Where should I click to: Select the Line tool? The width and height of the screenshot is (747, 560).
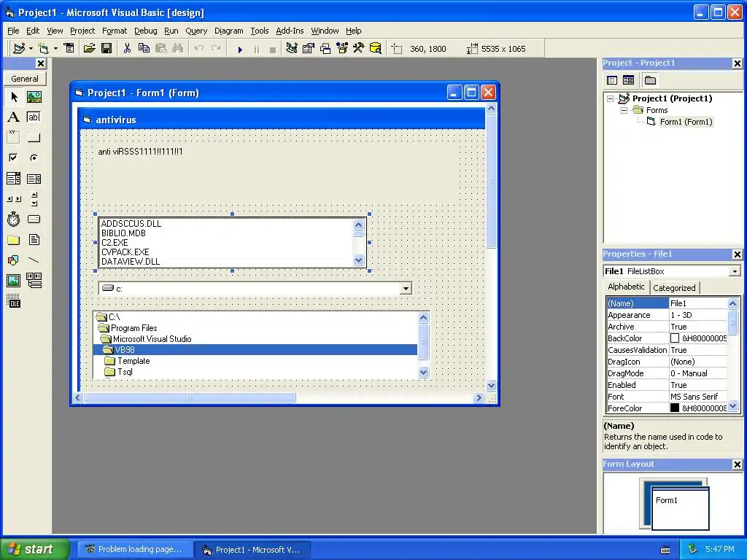pyautogui.click(x=34, y=260)
